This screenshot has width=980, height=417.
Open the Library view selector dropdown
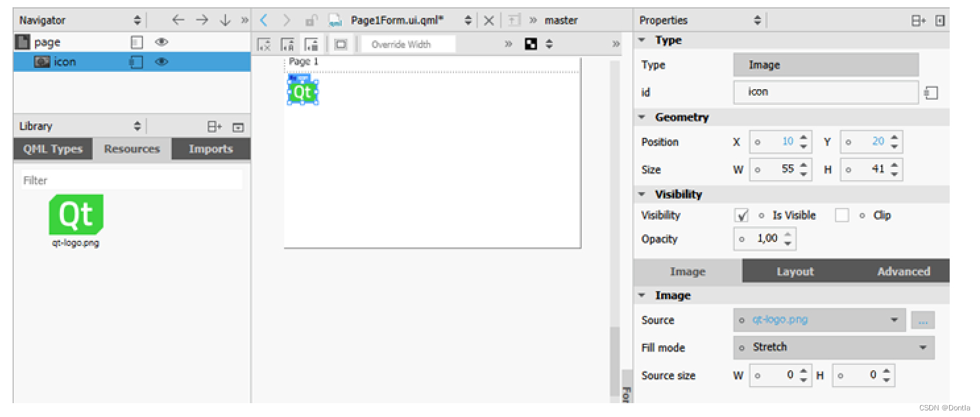(137, 127)
